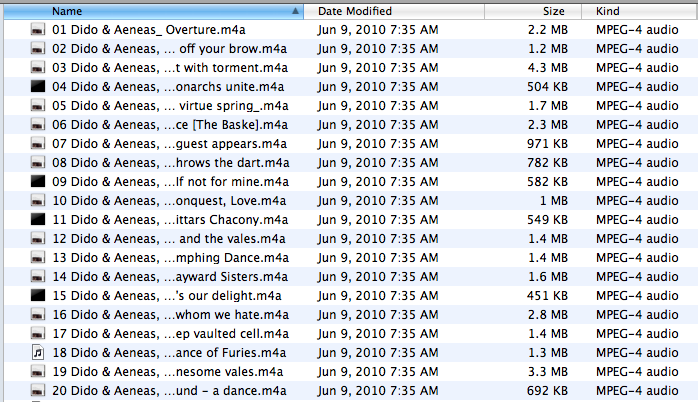The width and height of the screenshot is (698, 402).
Task: Select file name 08 Dido & Aeneas, ...hrows the dart.m4a
Action: (171, 162)
